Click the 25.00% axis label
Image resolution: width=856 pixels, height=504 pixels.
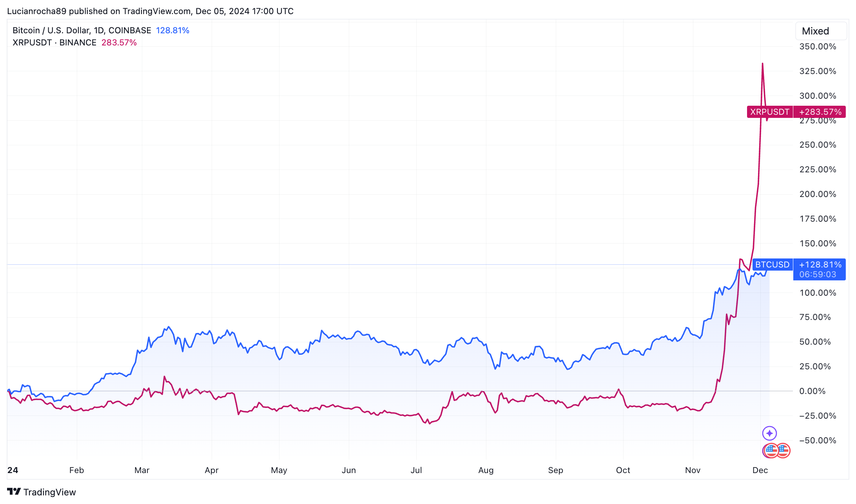pos(815,367)
